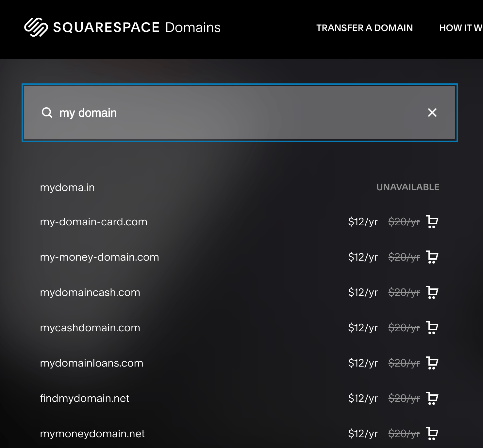Add mydomaincash.com to cart
Screen dimensions: 483x448
point(432,292)
